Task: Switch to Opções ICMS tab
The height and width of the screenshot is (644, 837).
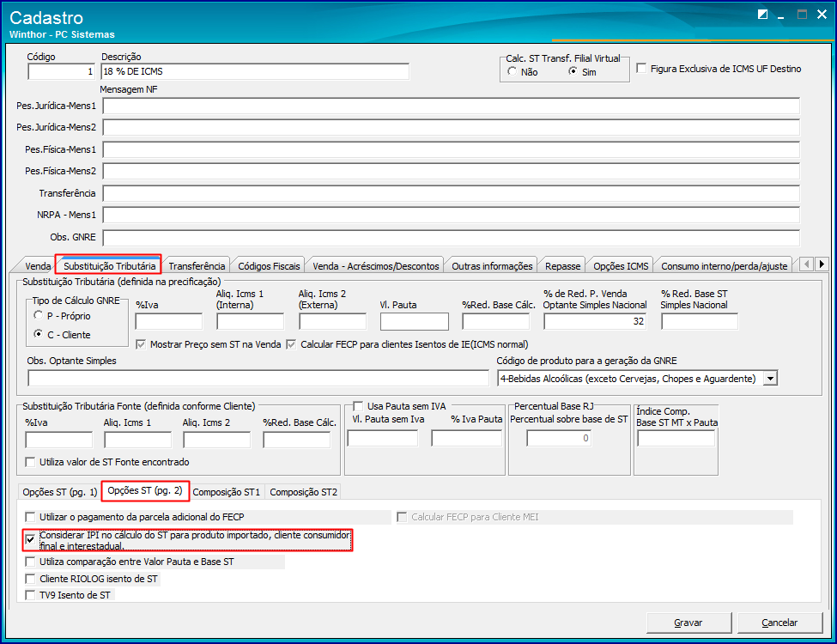Action: (x=621, y=266)
